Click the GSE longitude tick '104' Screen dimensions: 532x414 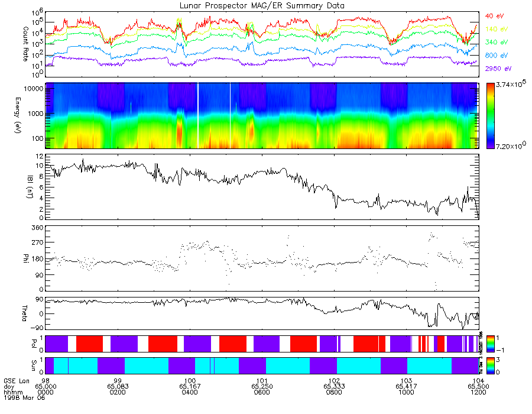pyautogui.click(x=478, y=381)
